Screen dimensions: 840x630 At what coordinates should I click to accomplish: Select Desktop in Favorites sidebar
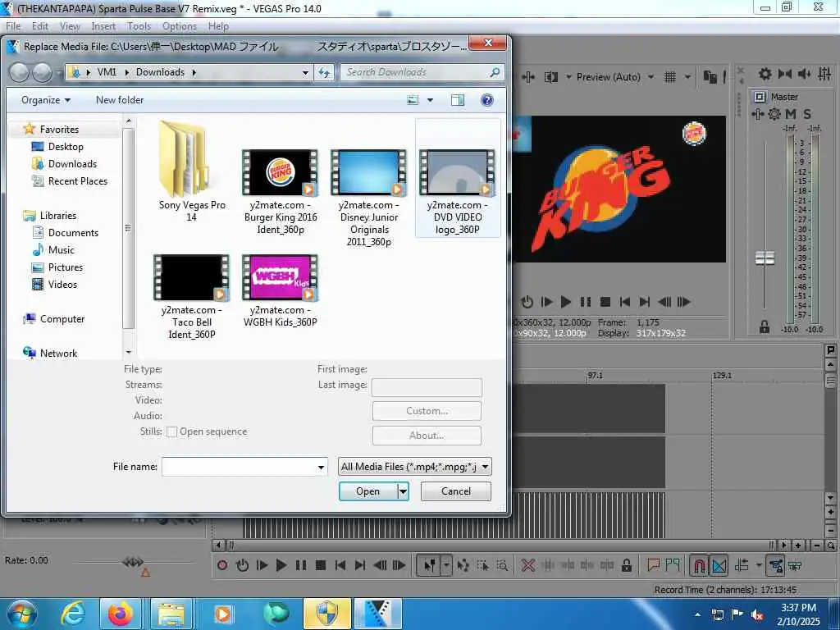[x=66, y=147]
